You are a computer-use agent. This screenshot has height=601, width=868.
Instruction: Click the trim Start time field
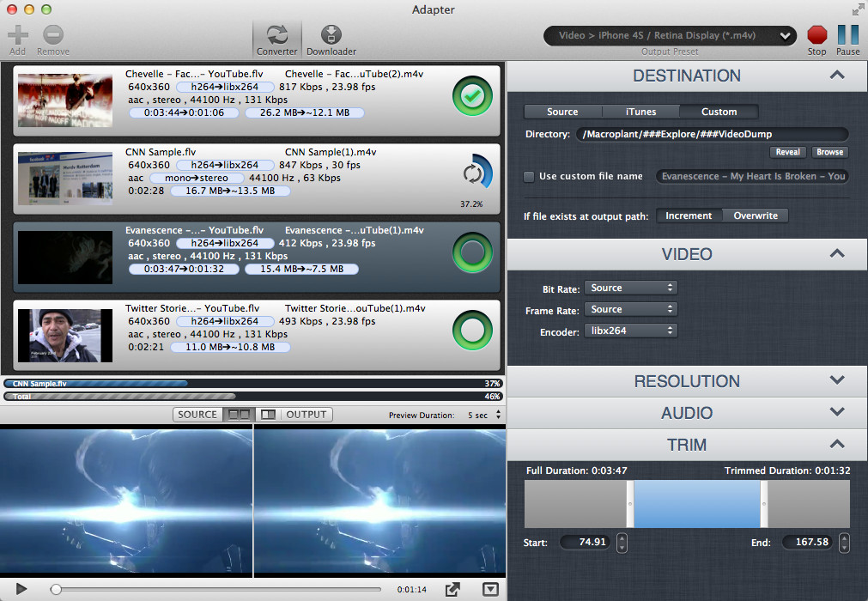click(x=586, y=543)
